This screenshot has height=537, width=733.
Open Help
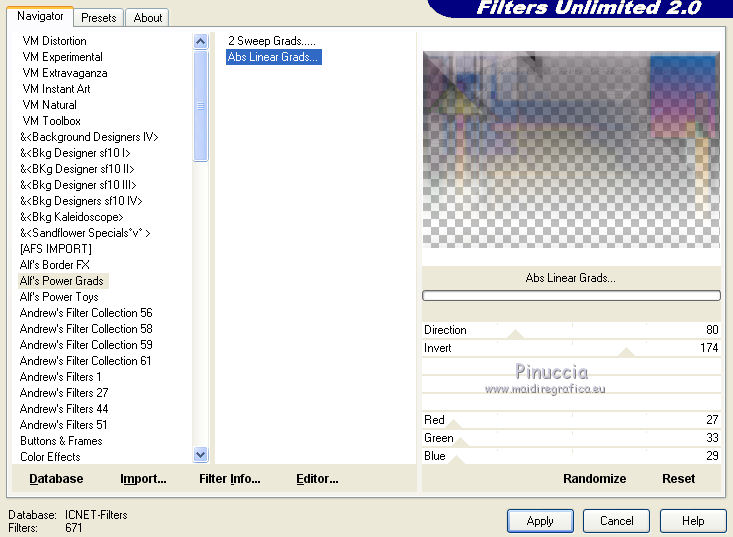point(693,521)
